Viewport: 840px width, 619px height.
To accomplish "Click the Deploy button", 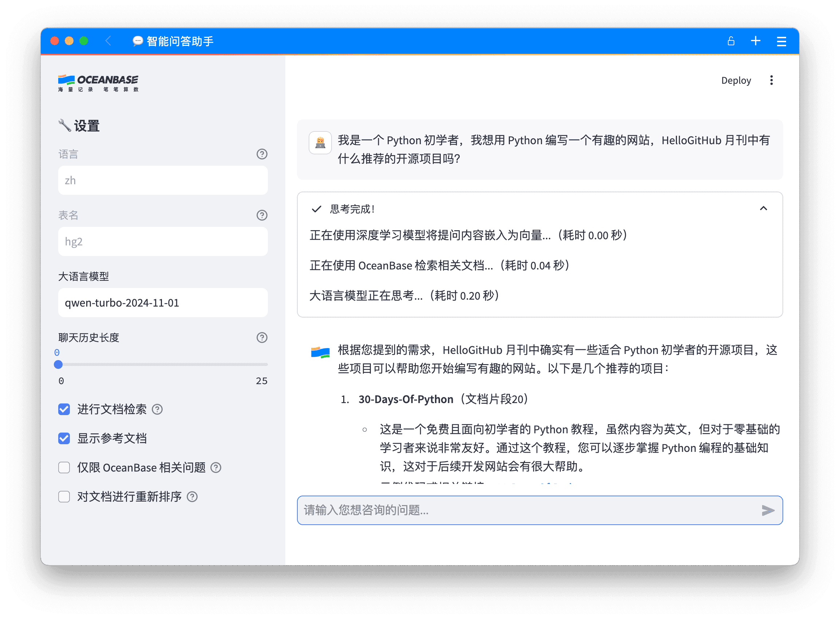I will pyautogui.click(x=736, y=80).
